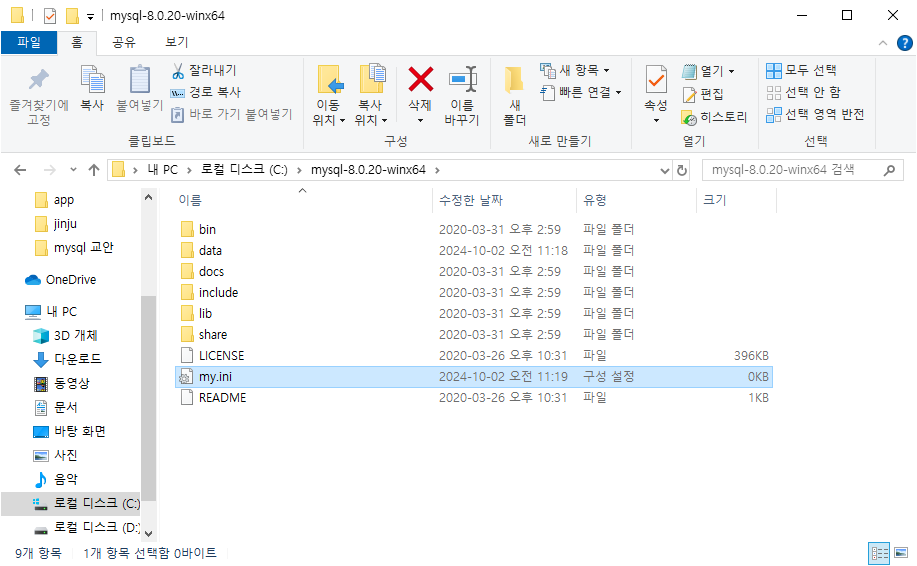This screenshot has width=917, height=566.
Task: Select the lib folder
Action: 205,314
